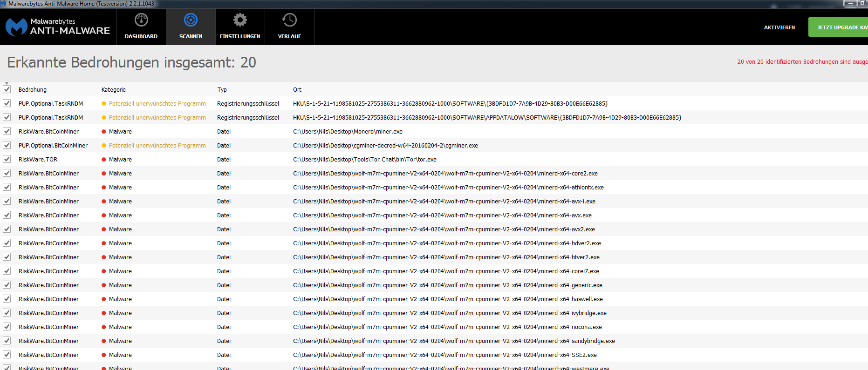Uncheck the minerd-x64-avx.exe checkbox
This screenshot has height=370, width=868.
pyautogui.click(x=7, y=215)
